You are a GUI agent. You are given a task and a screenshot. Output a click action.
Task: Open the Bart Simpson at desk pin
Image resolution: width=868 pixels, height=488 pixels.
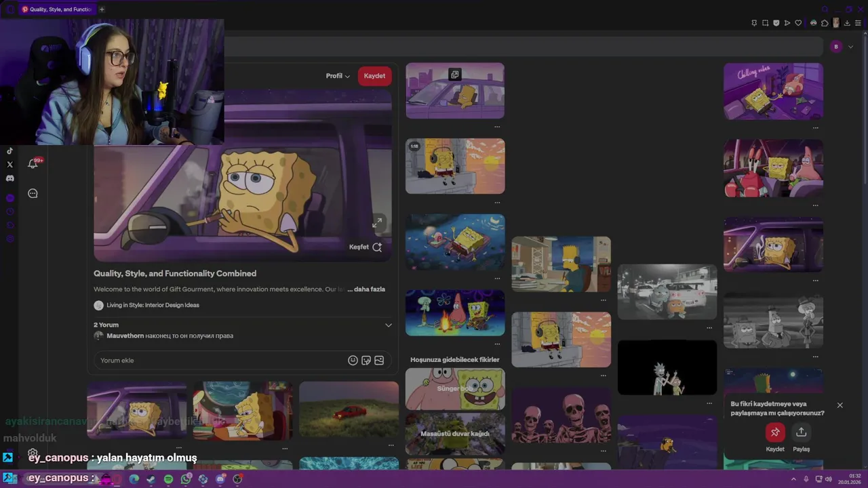(x=561, y=264)
